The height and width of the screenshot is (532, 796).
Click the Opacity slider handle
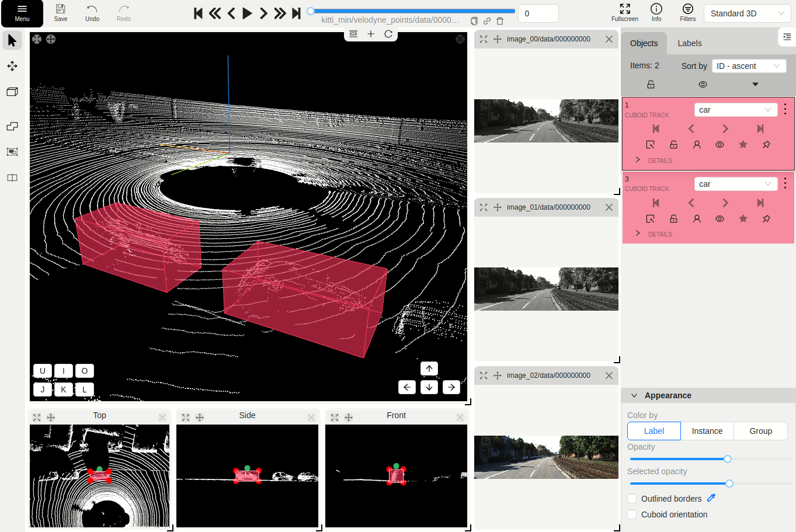728,459
